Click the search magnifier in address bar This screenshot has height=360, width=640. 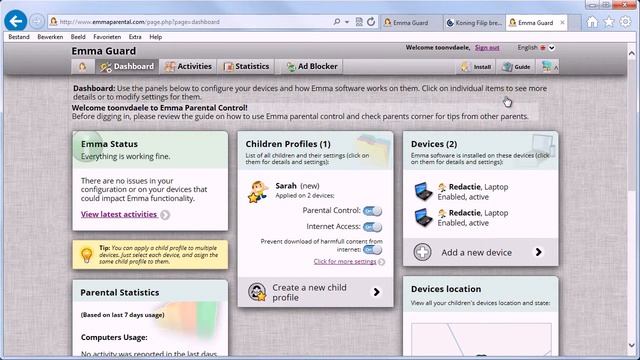(x=337, y=22)
